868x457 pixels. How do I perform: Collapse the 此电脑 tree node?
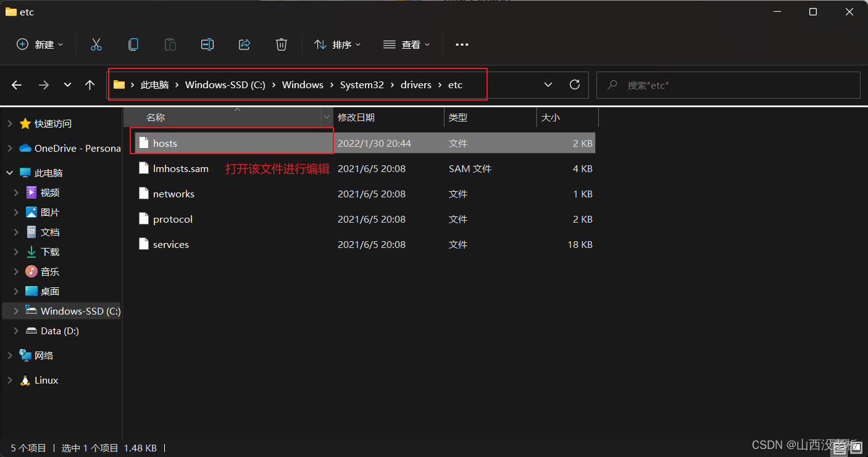pyautogui.click(x=10, y=173)
